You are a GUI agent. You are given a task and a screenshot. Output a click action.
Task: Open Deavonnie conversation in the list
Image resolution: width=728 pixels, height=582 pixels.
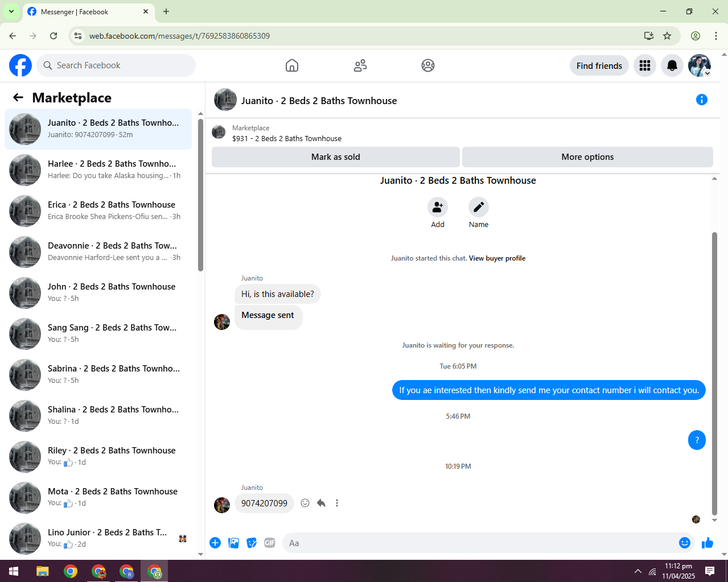click(x=98, y=252)
